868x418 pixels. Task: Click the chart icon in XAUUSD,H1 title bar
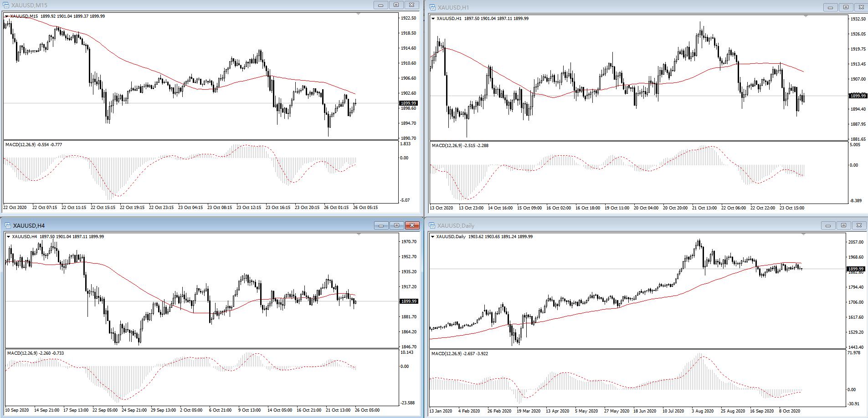pos(432,7)
